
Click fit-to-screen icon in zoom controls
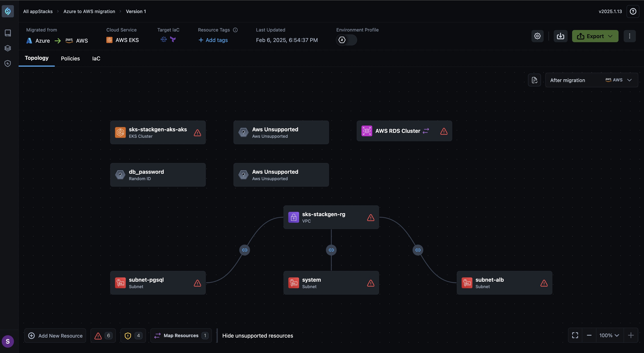tap(575, 335)
